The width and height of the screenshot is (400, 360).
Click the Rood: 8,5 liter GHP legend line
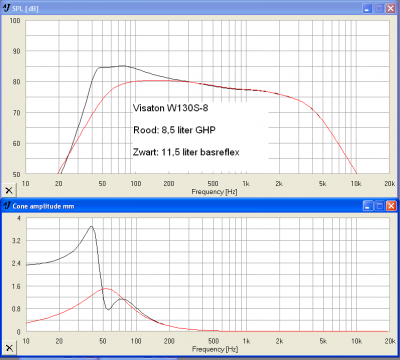(x=174, y=130)
